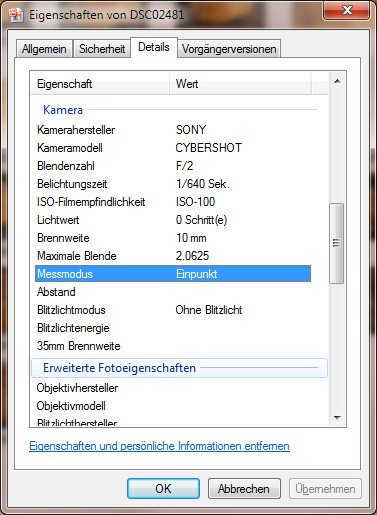Select the Blitzlichtmodus row
The height and width of the screenshot is (515, 377).
[x=173, y=310]
